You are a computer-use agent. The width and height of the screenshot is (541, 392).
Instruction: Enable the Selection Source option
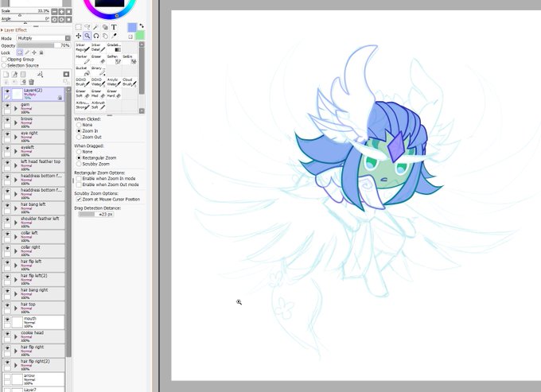point(4,65)
